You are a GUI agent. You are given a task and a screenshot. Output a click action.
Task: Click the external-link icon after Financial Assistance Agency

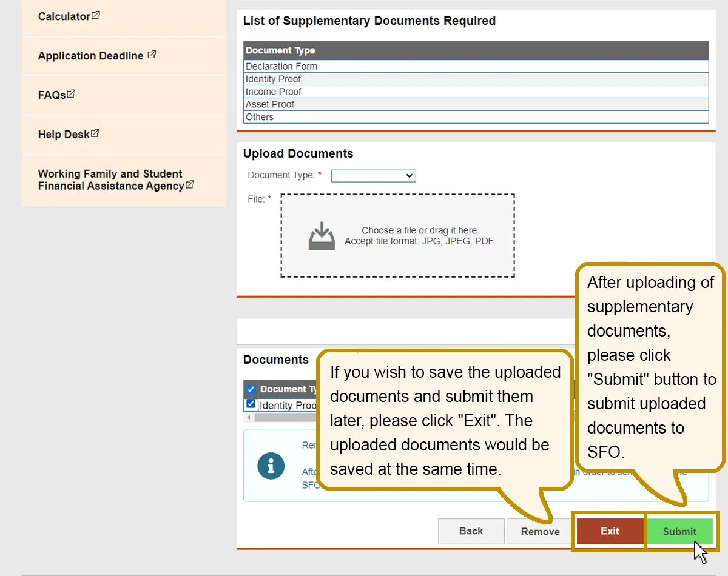(x=190, y=185)
